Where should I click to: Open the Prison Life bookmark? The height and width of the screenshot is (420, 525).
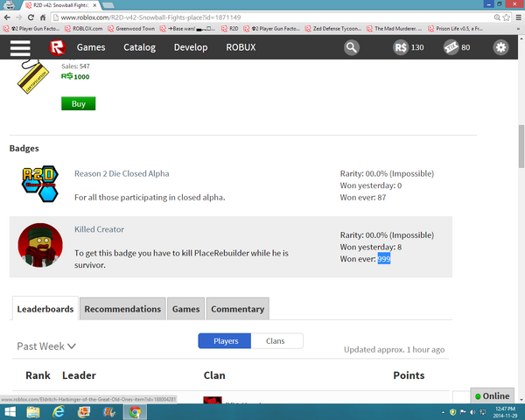[455, 29]
